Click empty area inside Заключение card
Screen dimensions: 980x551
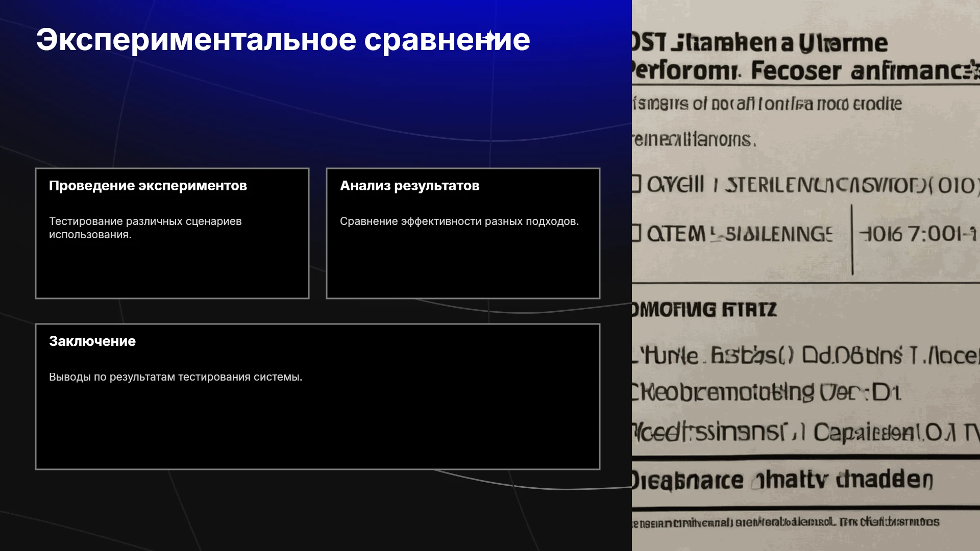(x=317, y=429)
